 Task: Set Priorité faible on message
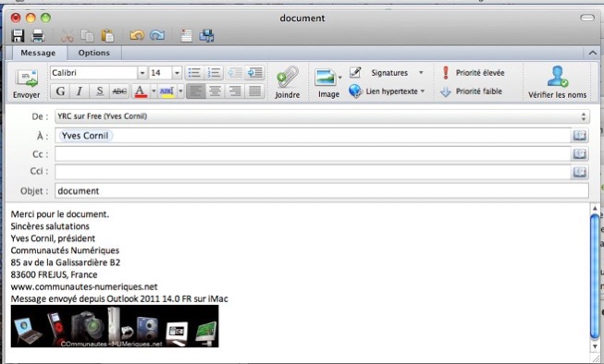click(472, 91)
